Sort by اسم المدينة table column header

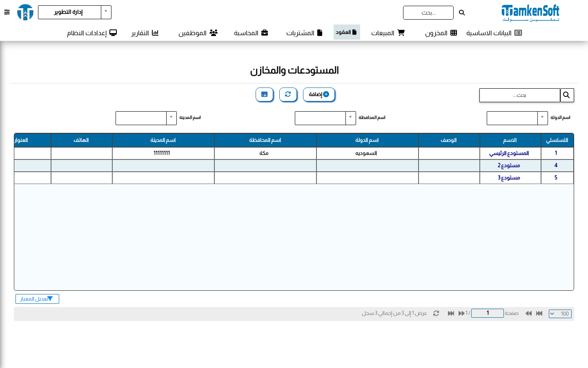163,140
